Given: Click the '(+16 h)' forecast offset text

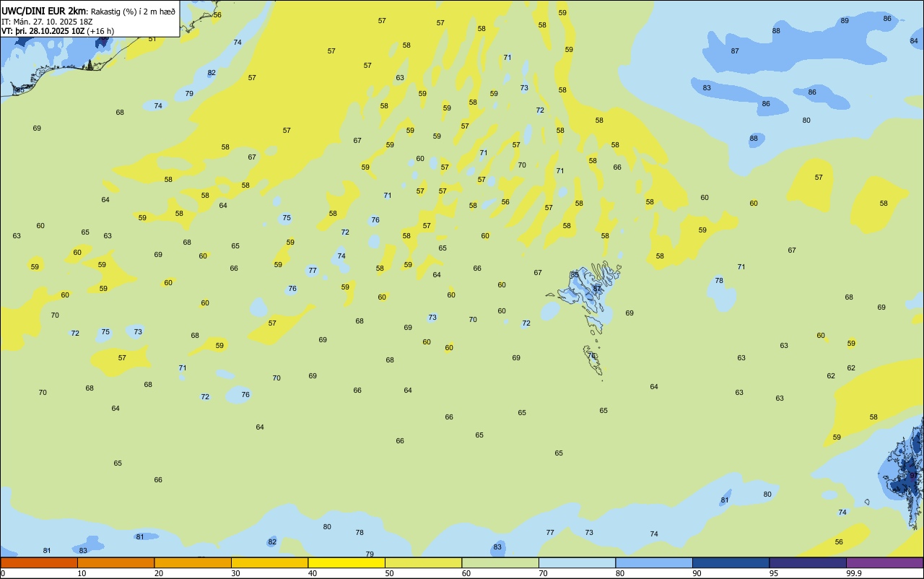Looking at the screenshot, I should click(x=100, y=31).
